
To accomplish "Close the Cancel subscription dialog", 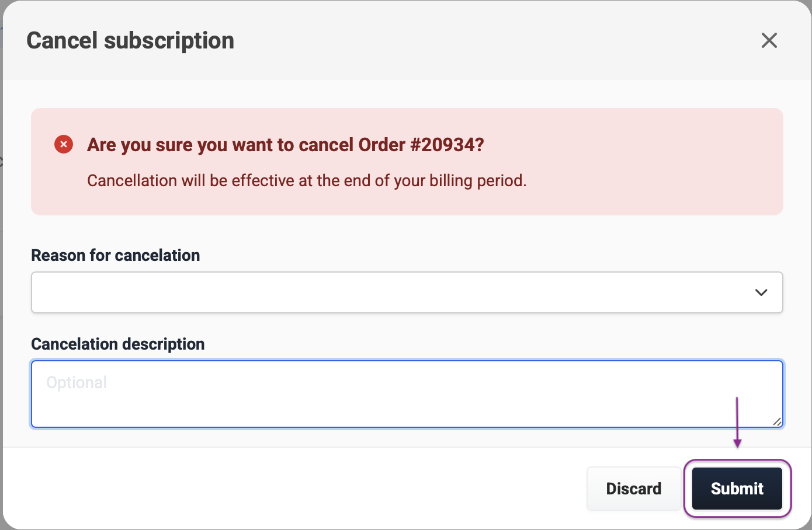I will point(769,40).
